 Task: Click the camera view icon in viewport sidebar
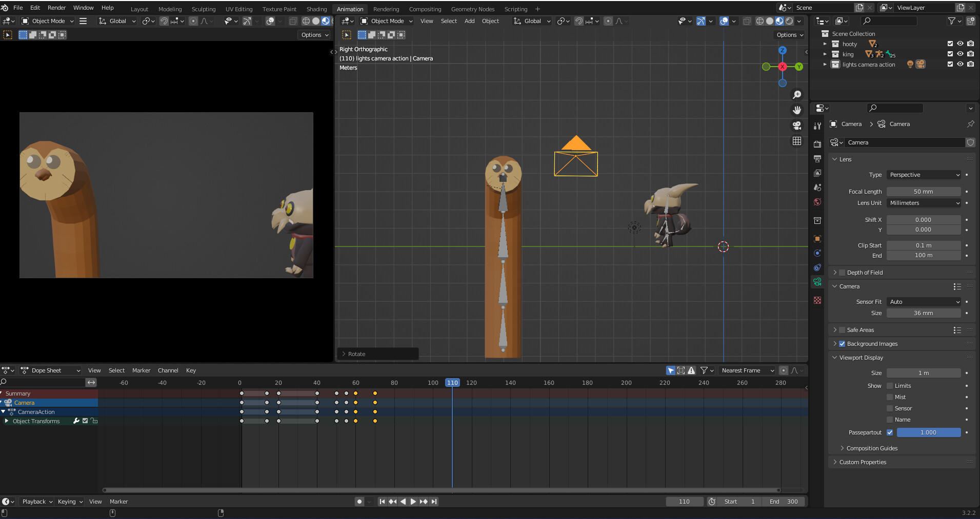coord(797,126)
